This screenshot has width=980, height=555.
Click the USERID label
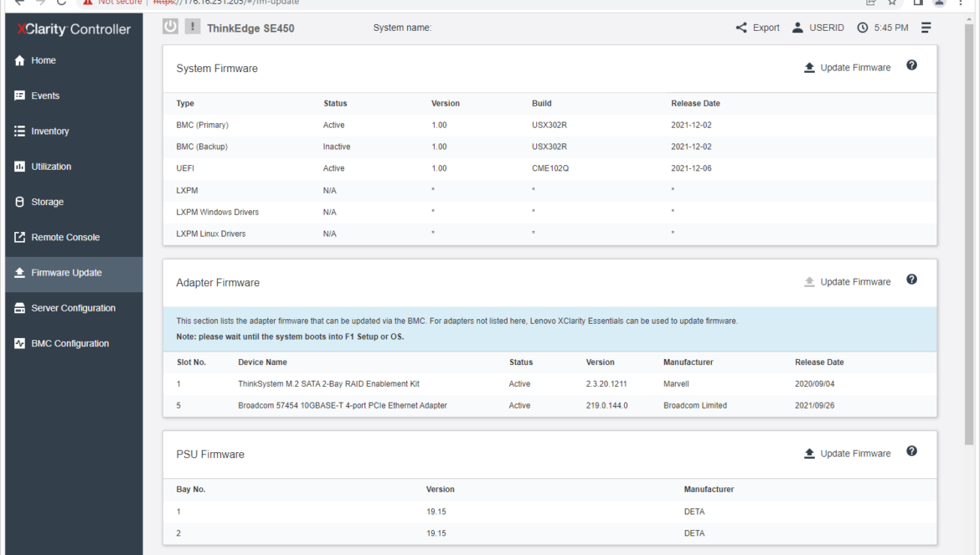(826, 28)
